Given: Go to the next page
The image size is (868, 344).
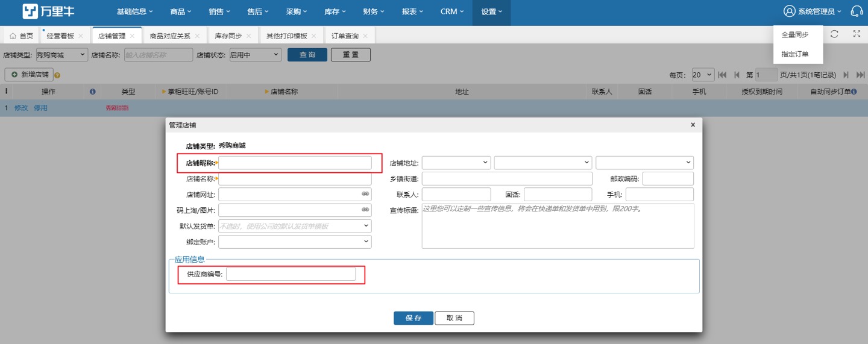Looking at the screenshot, I should pyautogui.click(x=846, y=75).
